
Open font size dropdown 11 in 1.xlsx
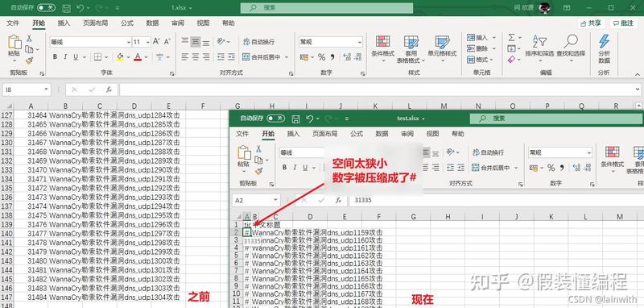148,42
